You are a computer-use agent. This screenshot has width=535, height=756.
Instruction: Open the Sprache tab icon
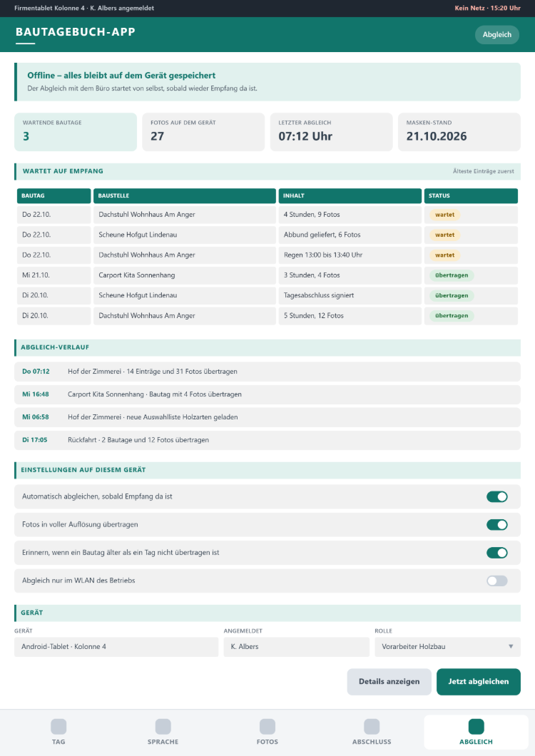tap(163, 726)
